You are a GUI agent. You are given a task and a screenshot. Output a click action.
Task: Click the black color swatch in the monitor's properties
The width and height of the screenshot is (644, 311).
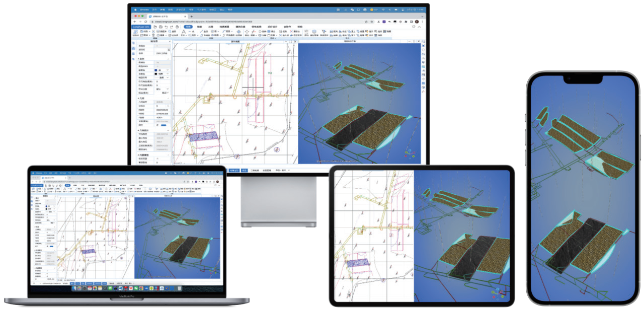click(156, 74)
